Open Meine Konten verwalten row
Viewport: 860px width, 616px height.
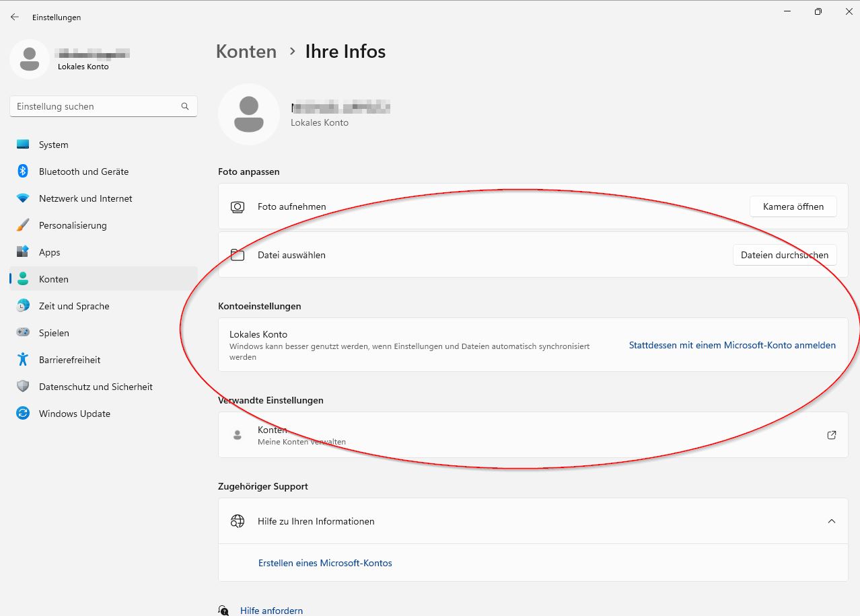(533, 435)
